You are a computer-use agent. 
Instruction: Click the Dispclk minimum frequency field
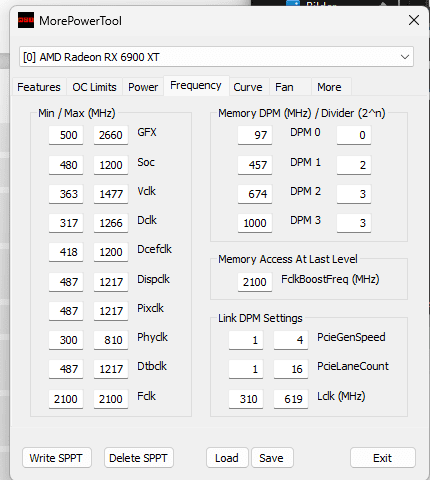(x=66, y=282)
